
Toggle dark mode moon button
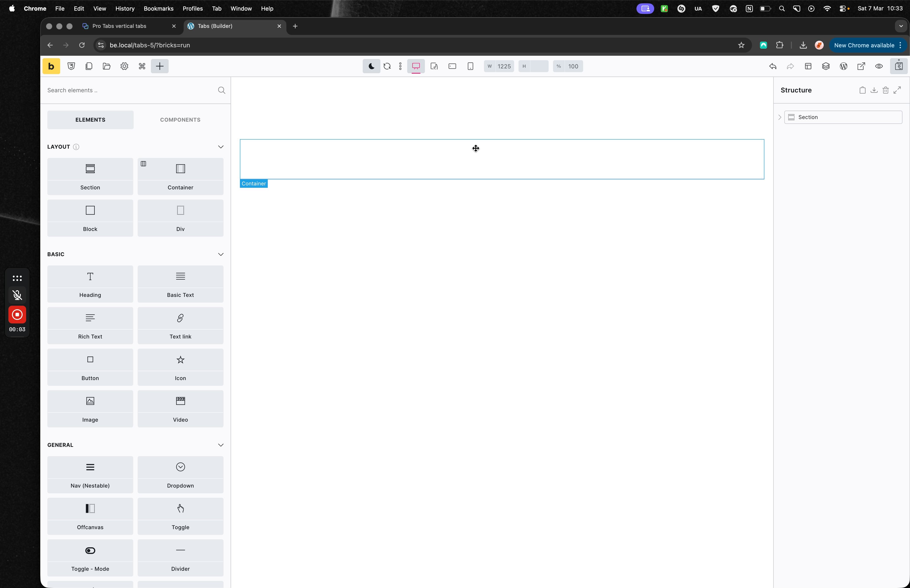coord(371,66)
